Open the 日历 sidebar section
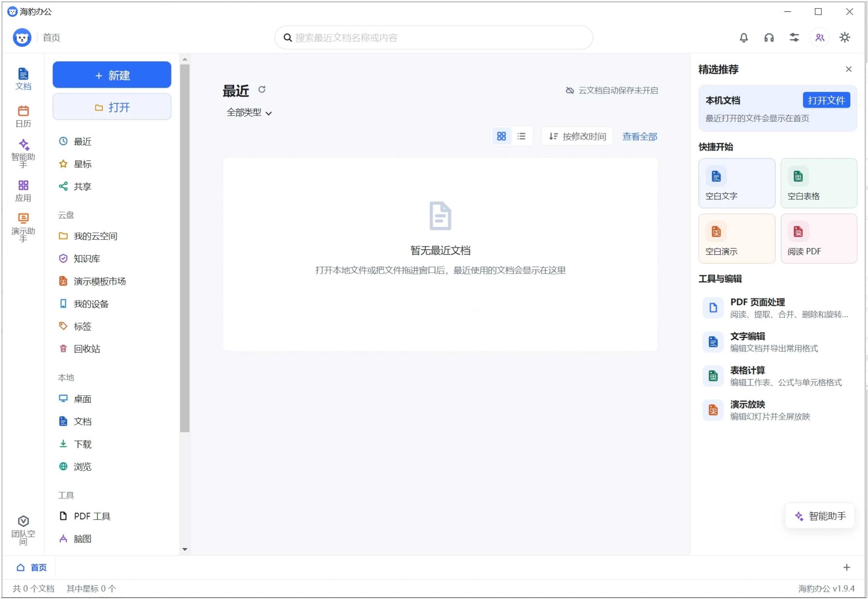 point(23,116)
